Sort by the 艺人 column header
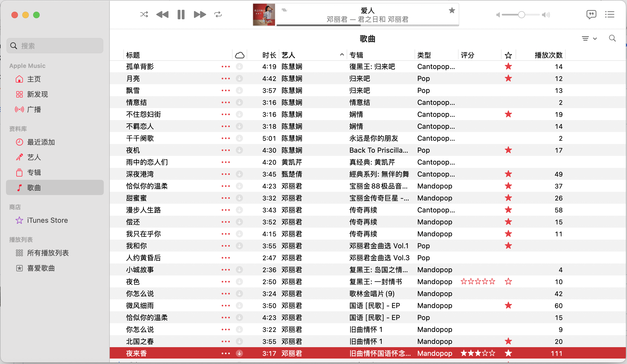This screenshot has width=627, height=364. (x=313, y=55)
